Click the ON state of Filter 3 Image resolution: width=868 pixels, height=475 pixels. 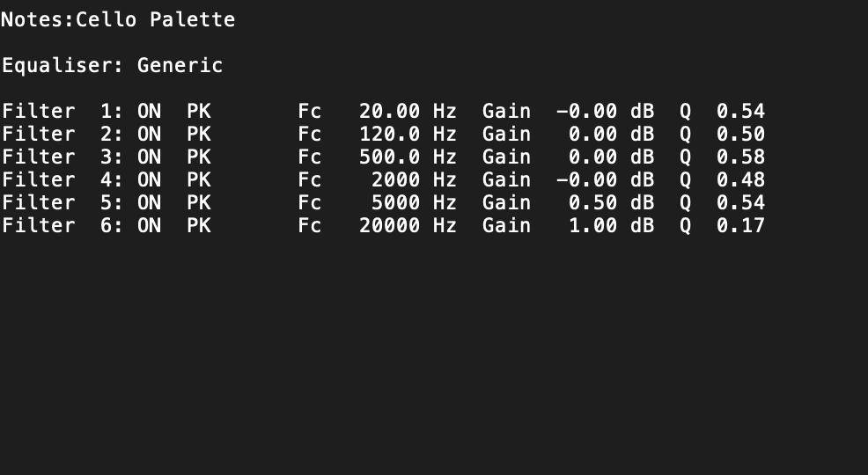point(149,157)
